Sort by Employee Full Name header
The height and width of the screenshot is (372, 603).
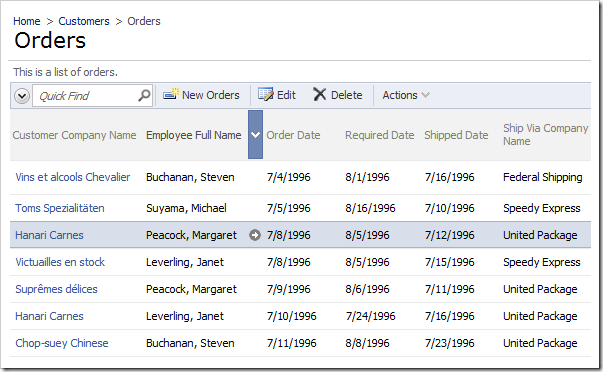coord(193,135)
